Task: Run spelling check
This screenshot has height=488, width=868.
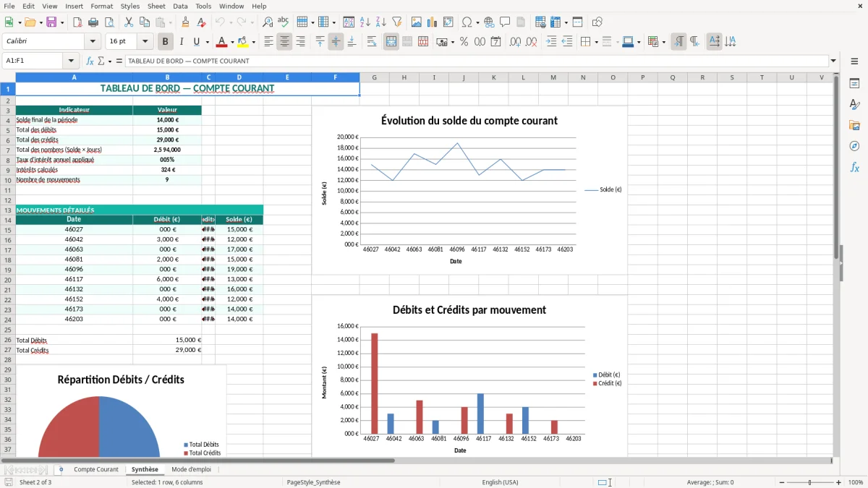Action: [284, 22]
